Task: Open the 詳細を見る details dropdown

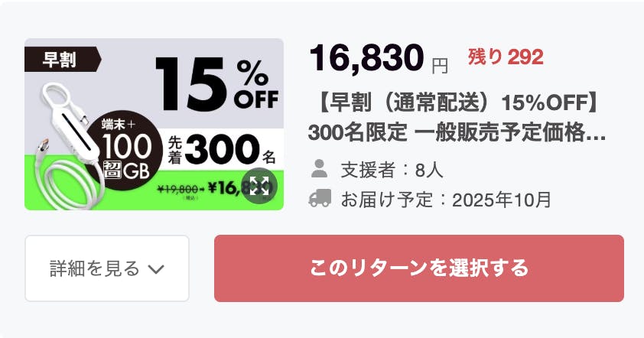Action: click(107, 268)
